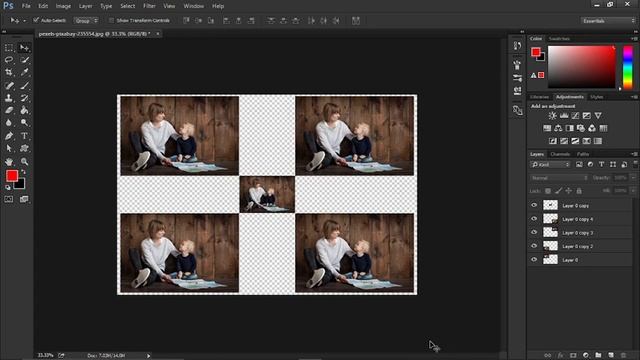Switch to the Swatches tab
This screenshot has height=360, width=640.
click(x=559, y=39)
